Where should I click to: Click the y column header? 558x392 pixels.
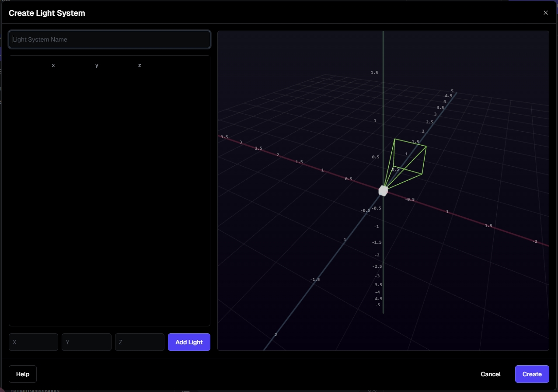point(97,65)
